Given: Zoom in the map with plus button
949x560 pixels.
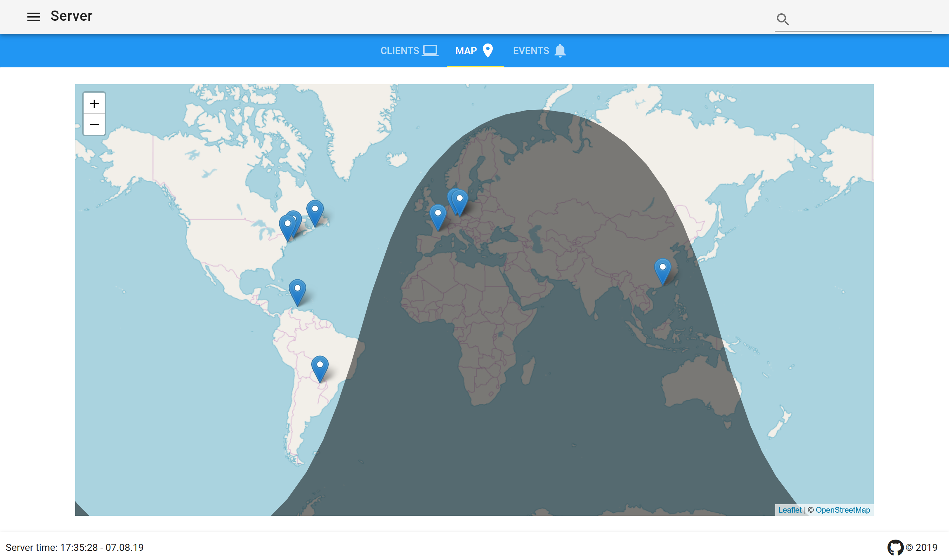Looking at the screenshot, I should (x=94, y=104).
